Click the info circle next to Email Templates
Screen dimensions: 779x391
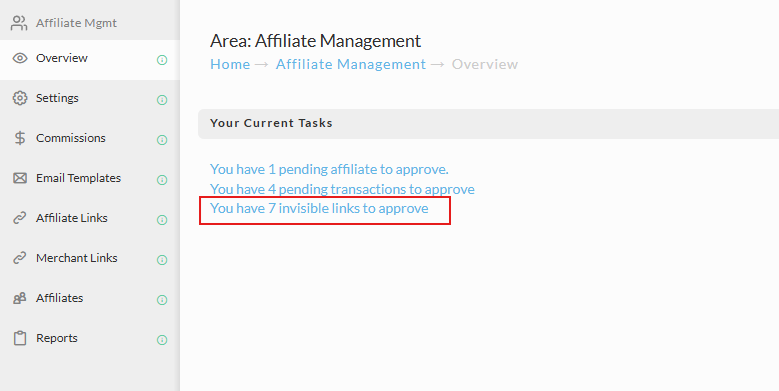tap(162, 180)
